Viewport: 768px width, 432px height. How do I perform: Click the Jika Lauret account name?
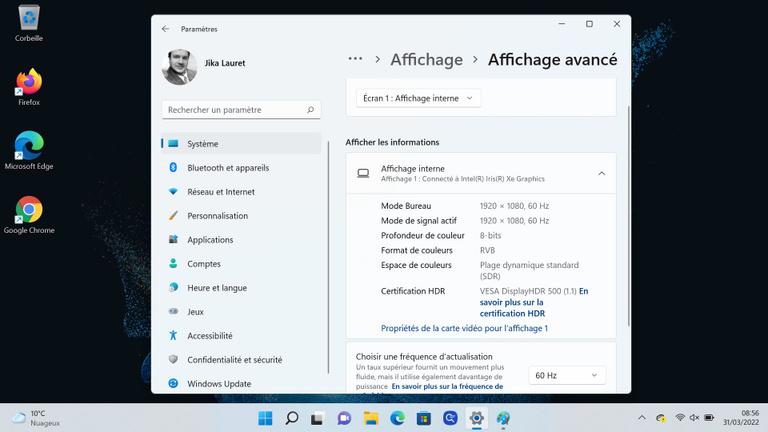225,63
